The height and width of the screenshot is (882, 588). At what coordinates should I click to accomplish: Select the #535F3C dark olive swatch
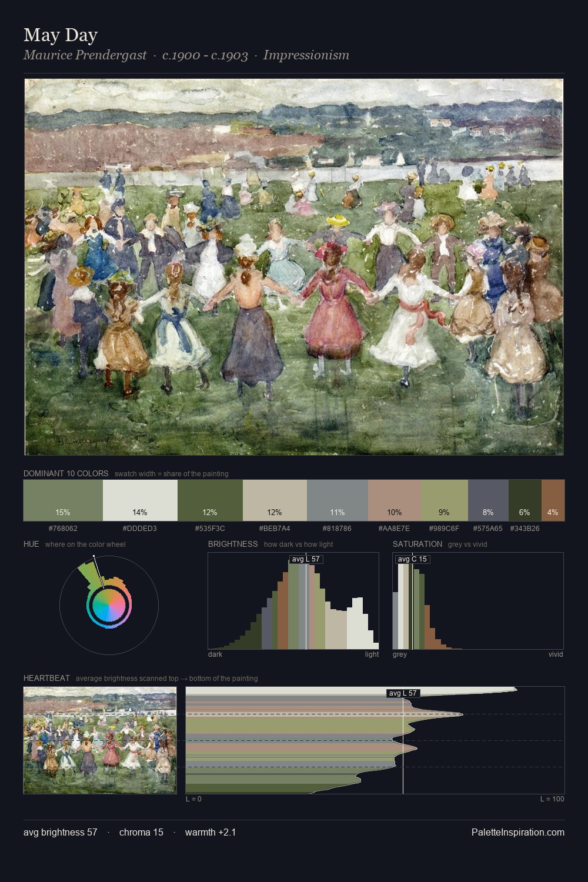coord(210,500)
